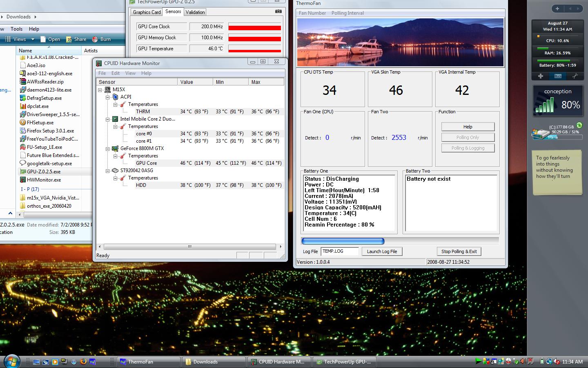Click Open in Explorer toolbar
588x368 pixels.
[50, 39]
